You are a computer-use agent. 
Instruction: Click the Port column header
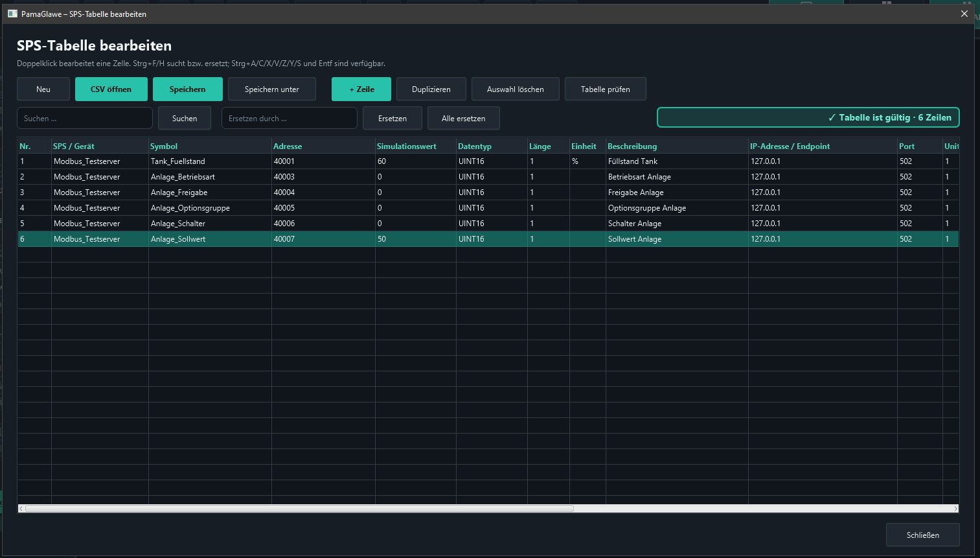pyautogui.click(x=920, y=146)
